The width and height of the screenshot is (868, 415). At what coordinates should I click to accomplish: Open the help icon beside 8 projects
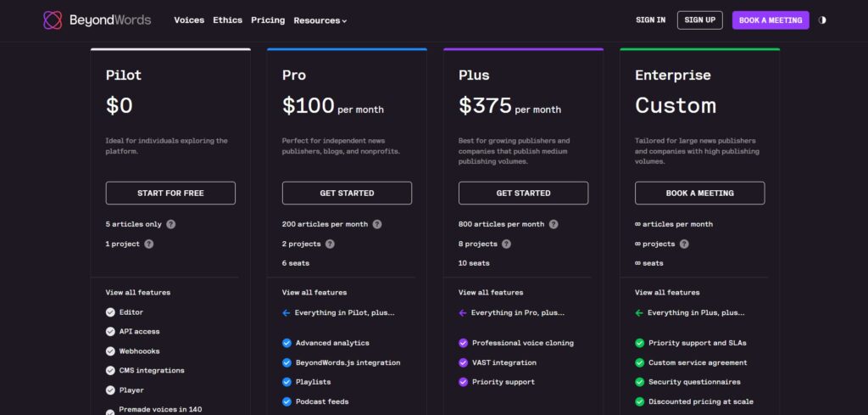507,244
